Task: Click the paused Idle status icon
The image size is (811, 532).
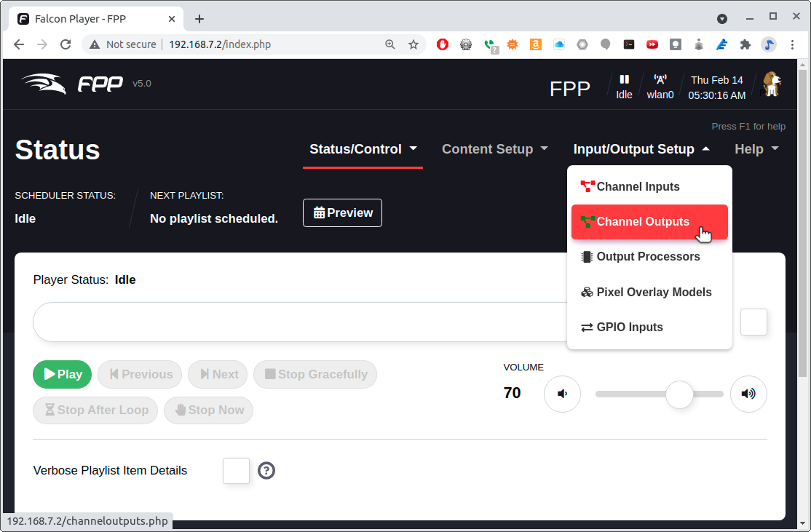Action: click(x=624, y=80)
